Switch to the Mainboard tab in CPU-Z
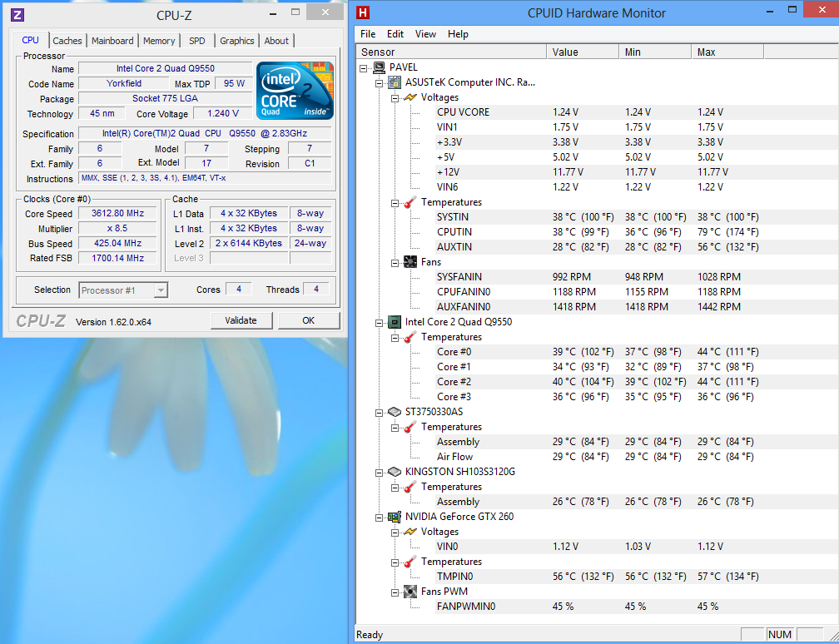 112,41
